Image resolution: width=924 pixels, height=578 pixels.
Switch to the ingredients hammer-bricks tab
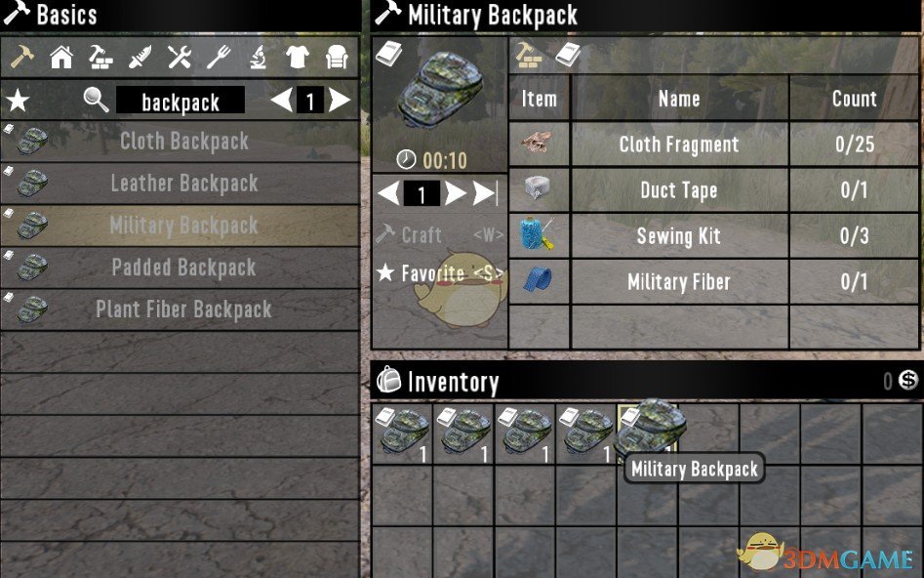click(529, 55)
